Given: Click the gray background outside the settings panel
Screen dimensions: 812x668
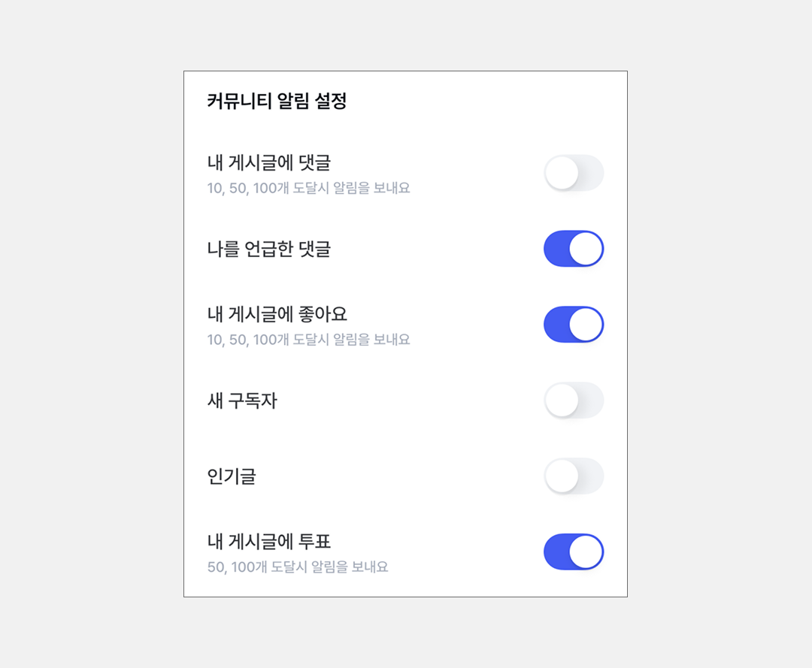Looking at the screenshot, I should [x=90, y=331].
